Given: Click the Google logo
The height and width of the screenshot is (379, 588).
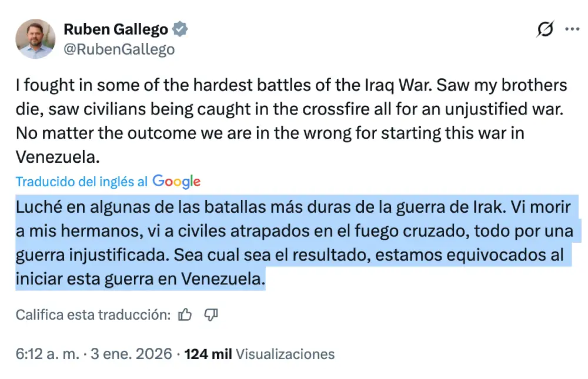Looking at the screenshot, I should 176,182.
